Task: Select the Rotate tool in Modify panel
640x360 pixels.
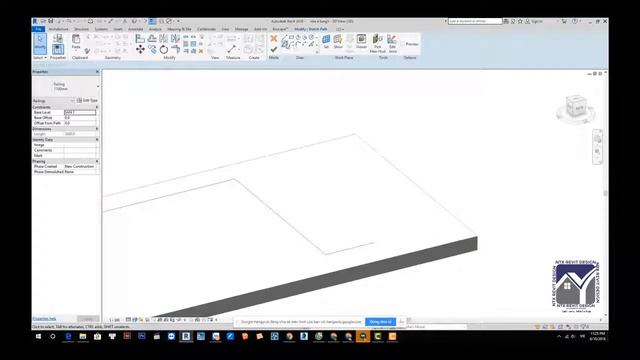Action: [164, 49]
